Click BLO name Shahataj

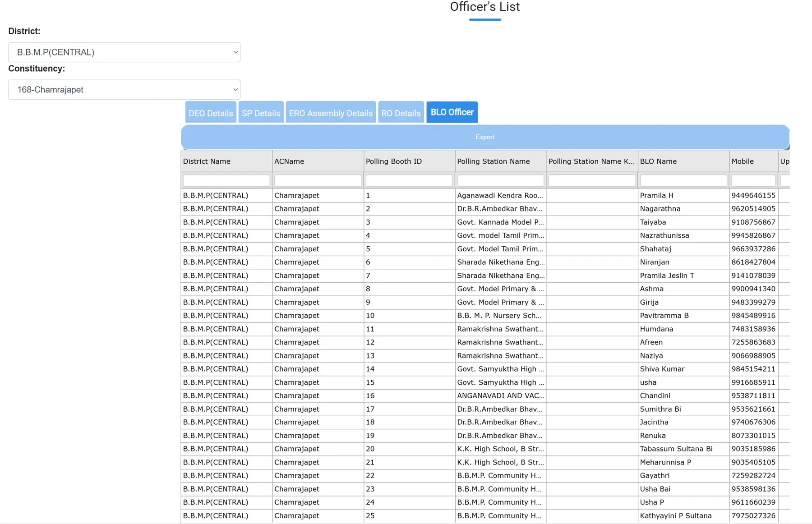(x=655, y=249)
